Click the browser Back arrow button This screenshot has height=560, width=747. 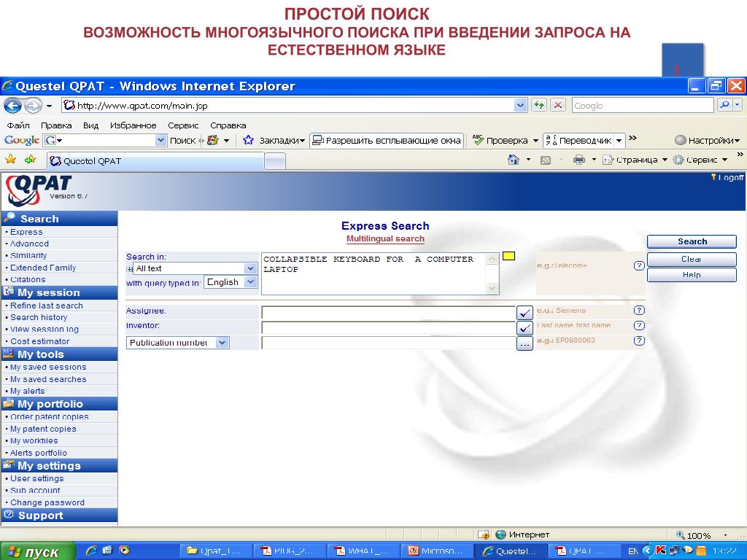(x=13, y=105)
